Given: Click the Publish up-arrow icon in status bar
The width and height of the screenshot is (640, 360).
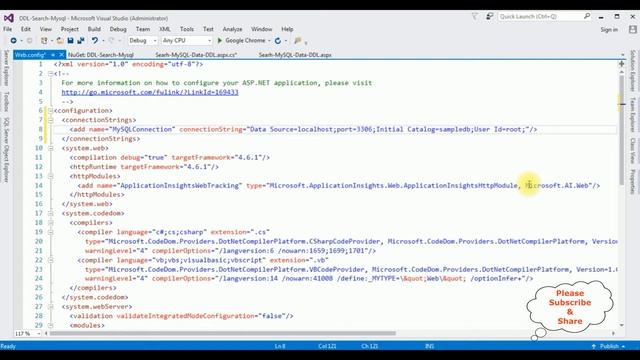Looking at the screenshot, I should pyautogui.click(x=594, y=346).
